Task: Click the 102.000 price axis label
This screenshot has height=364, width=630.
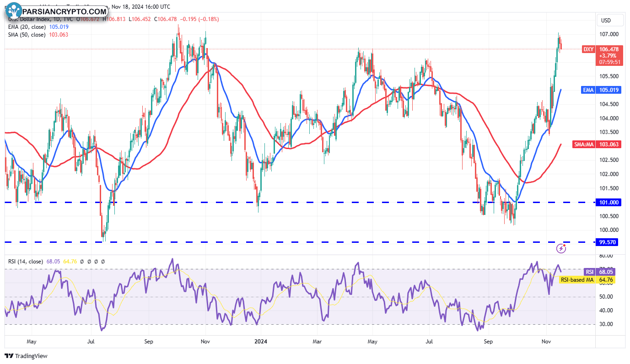Action: [x=608, y=174]
